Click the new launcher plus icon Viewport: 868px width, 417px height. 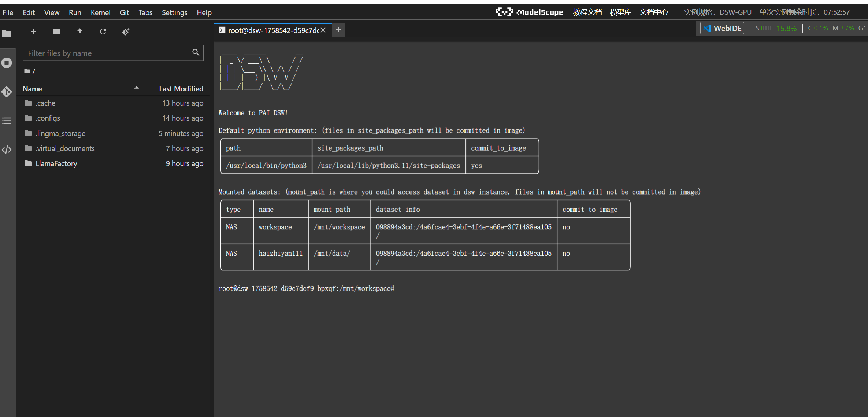pyautogui.click(x=34, y=32)
